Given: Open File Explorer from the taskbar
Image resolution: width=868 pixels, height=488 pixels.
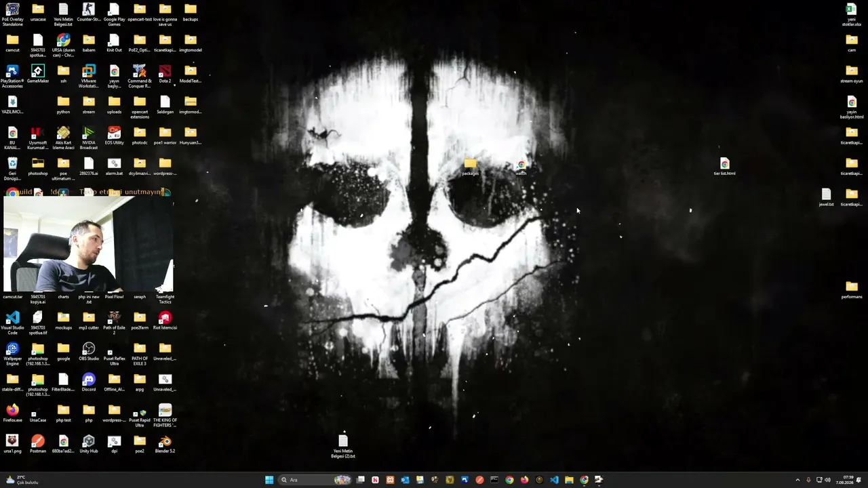Looking at the screenshot, I should pyautogui.click(x=569, y=480).
